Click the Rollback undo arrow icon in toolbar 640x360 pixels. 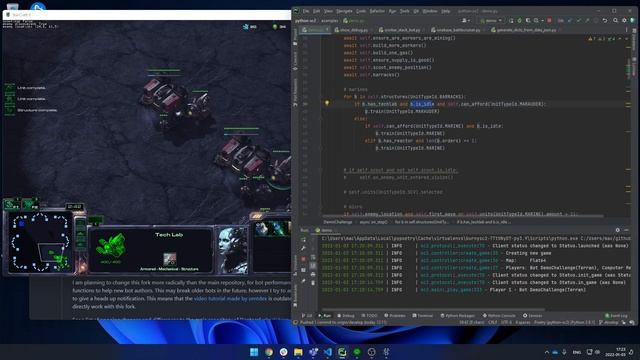point(605,20)
